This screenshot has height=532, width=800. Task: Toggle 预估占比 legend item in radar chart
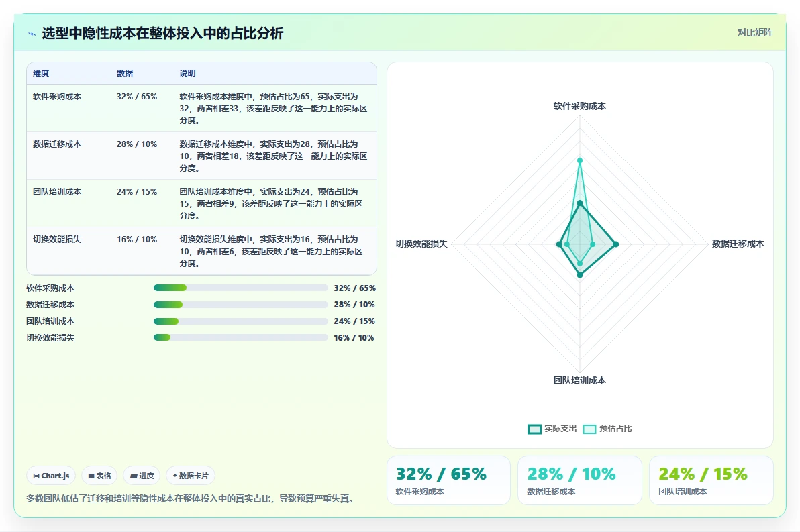click(607, 429)
